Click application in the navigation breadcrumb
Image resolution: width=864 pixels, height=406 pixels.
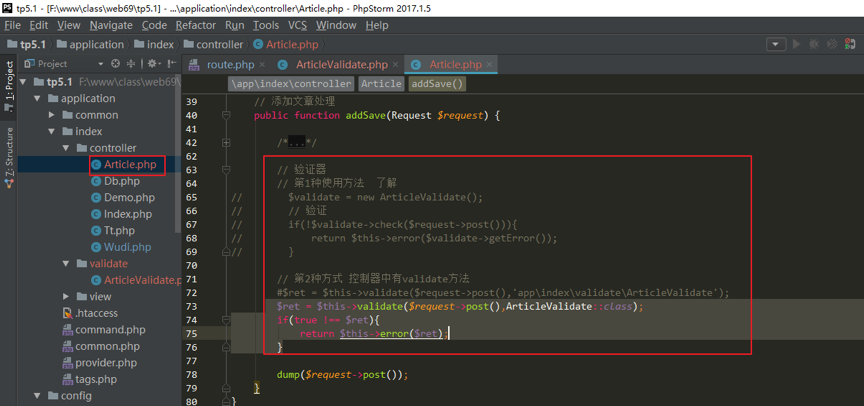point(90,45)
